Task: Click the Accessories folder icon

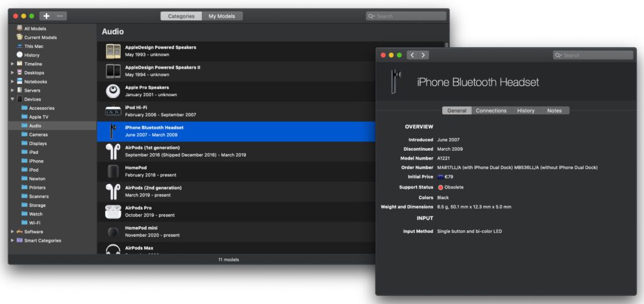Action: point(25,108)
